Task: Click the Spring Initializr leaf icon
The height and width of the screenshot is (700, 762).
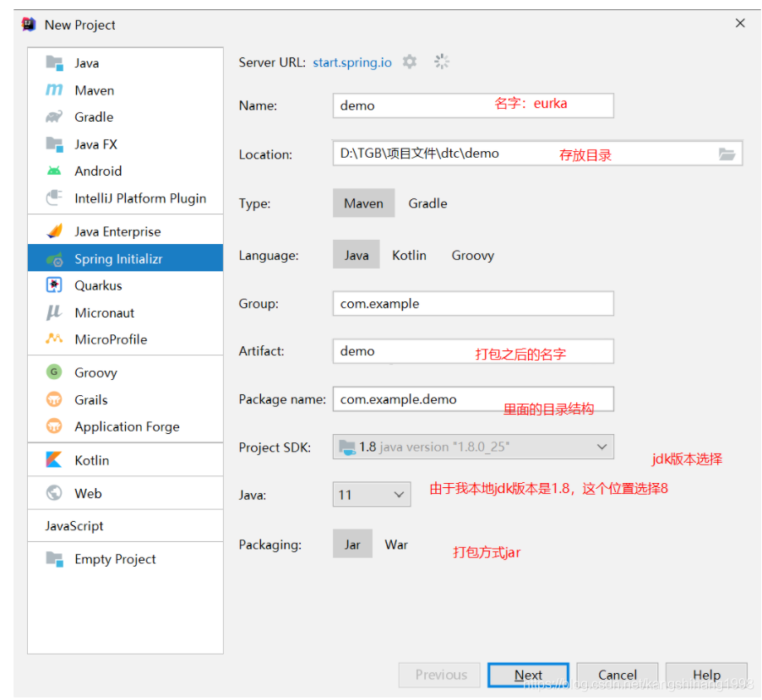Action: pos(54,259)
